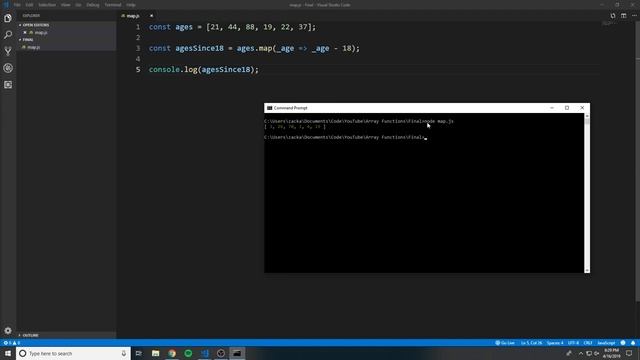Click the network icon in system tray
The width and height of the screenshot is (640, 360).
589,353
